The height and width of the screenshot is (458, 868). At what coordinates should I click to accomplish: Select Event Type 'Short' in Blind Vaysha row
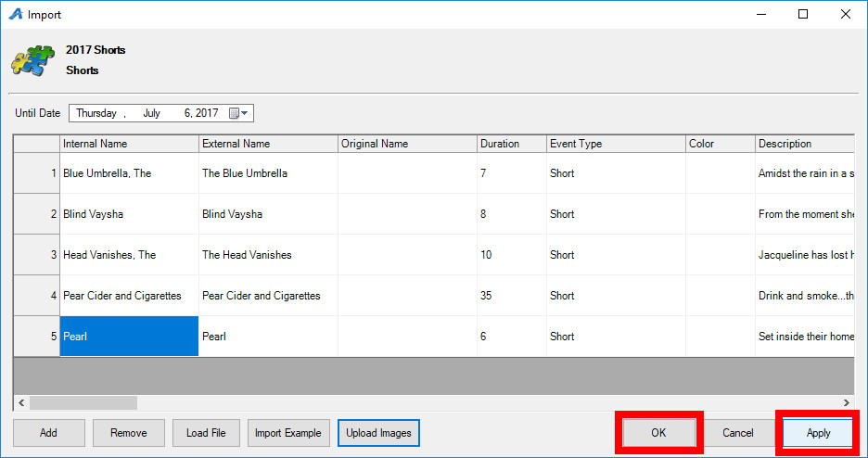click(616, 214)
